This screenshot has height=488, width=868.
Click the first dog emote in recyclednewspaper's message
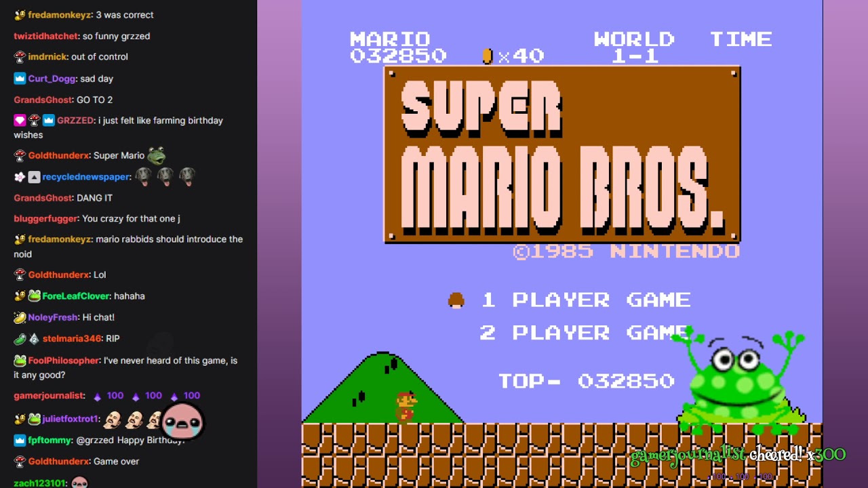coord(143,177)
